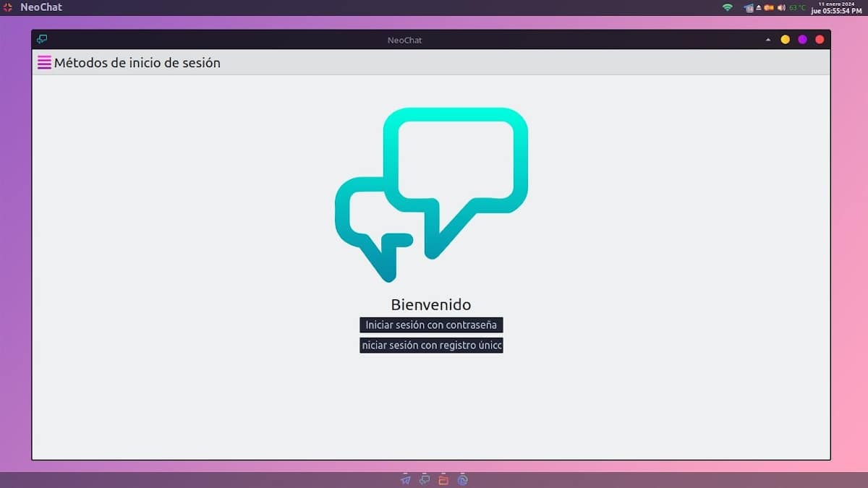
Task: Check the temperature reading of 63 °C
Action: pos(796,7)
